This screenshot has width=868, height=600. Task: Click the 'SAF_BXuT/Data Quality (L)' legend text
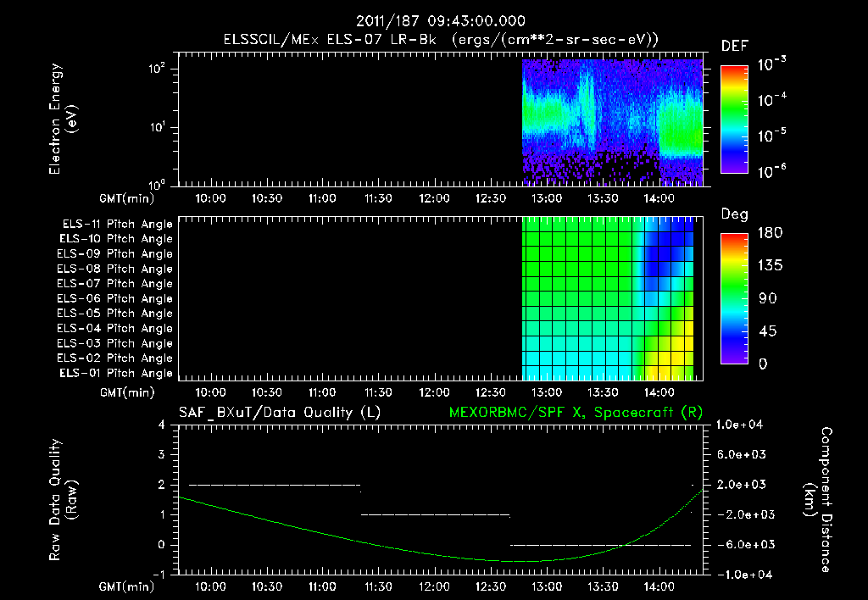(280, 413)
